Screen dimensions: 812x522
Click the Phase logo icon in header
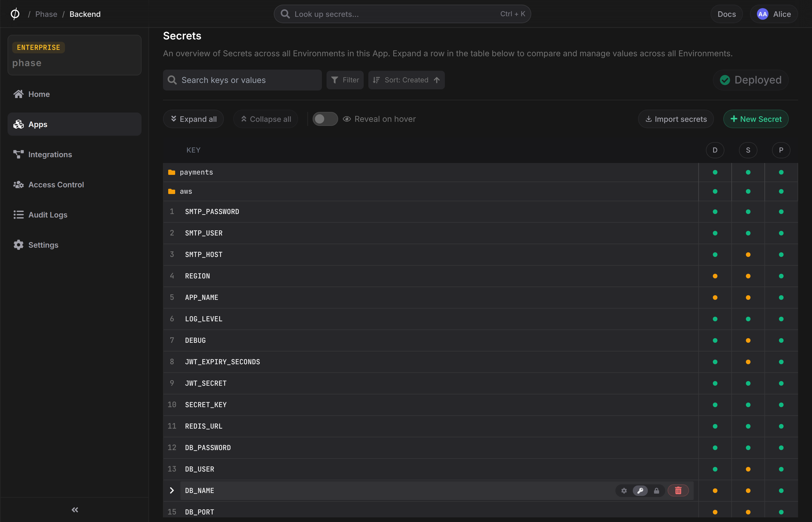point(15,14)
